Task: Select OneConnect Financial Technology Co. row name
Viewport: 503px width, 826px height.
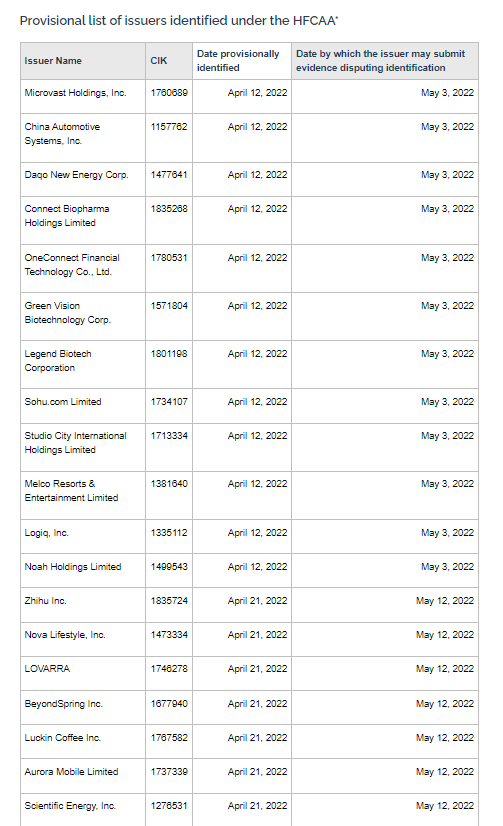Action: (72, 264)
